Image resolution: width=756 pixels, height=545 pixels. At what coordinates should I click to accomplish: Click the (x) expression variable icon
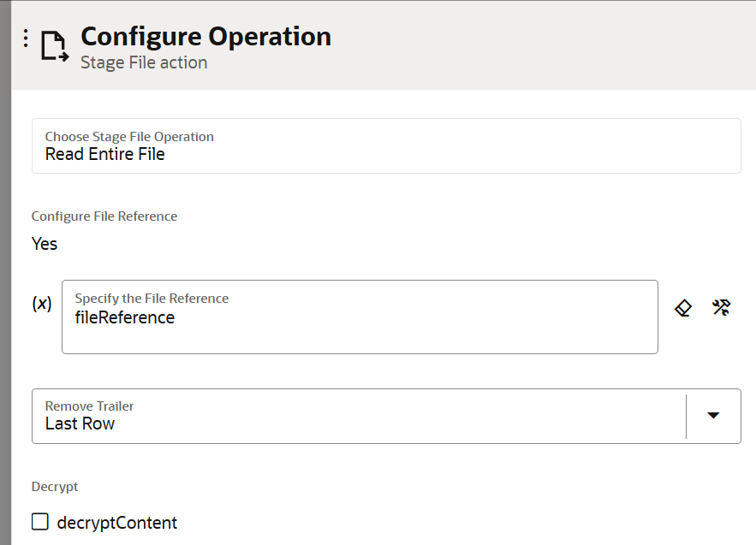[42, 304]
